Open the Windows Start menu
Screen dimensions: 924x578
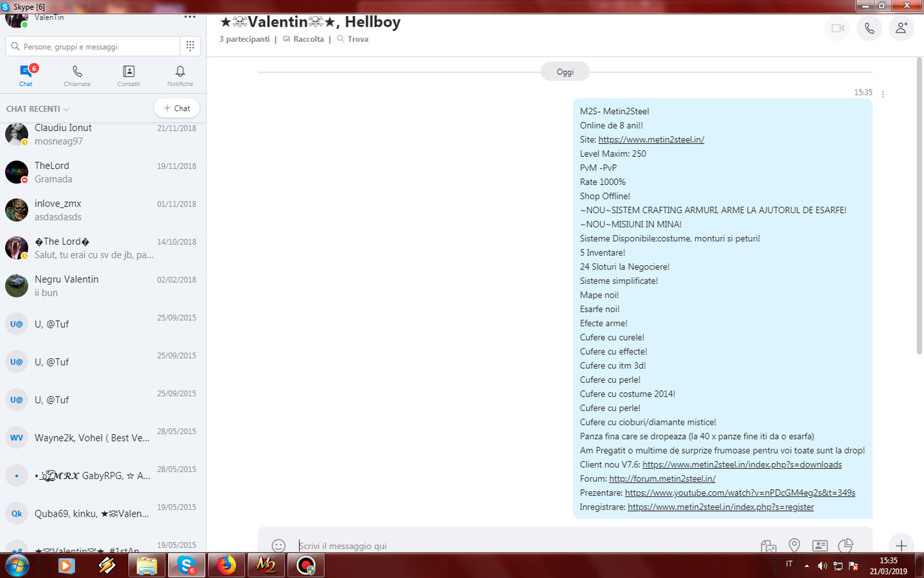(16, 565)
